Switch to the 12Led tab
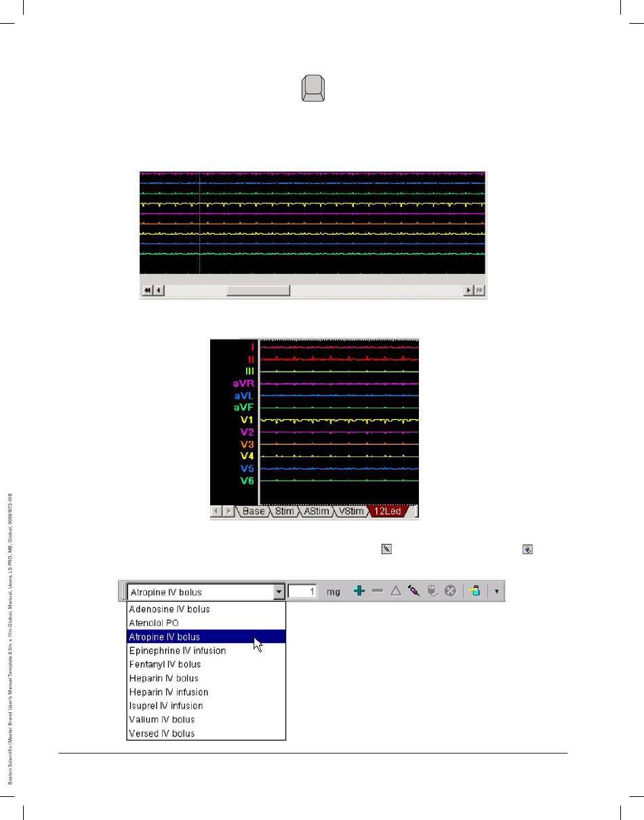 (x=388, y=511)
